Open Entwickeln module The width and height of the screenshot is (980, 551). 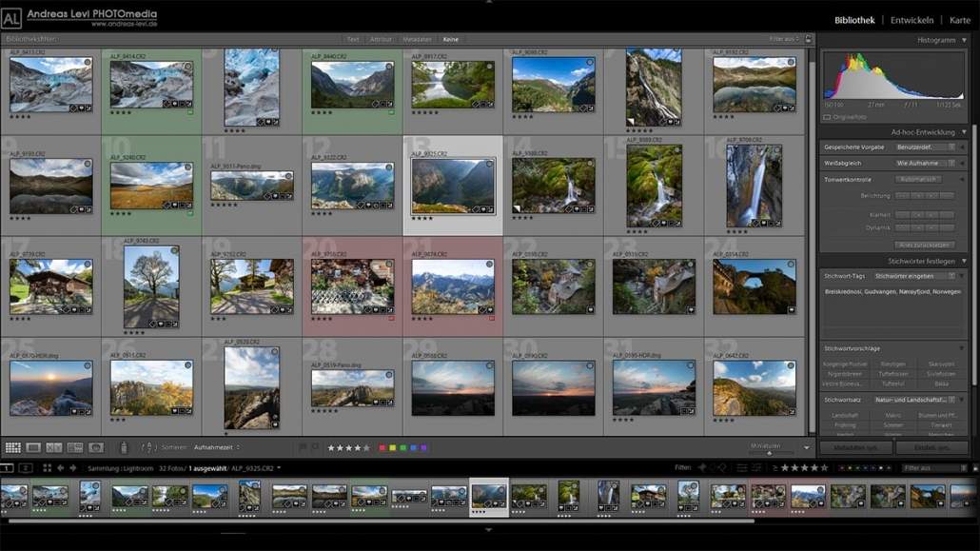pyautogui.click(x=911, y=20)
